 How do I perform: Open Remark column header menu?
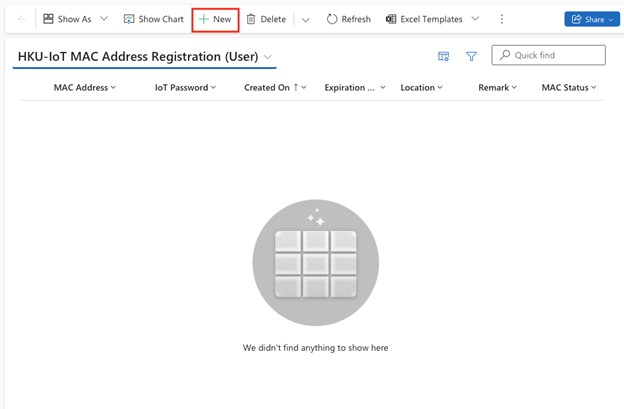497,88
